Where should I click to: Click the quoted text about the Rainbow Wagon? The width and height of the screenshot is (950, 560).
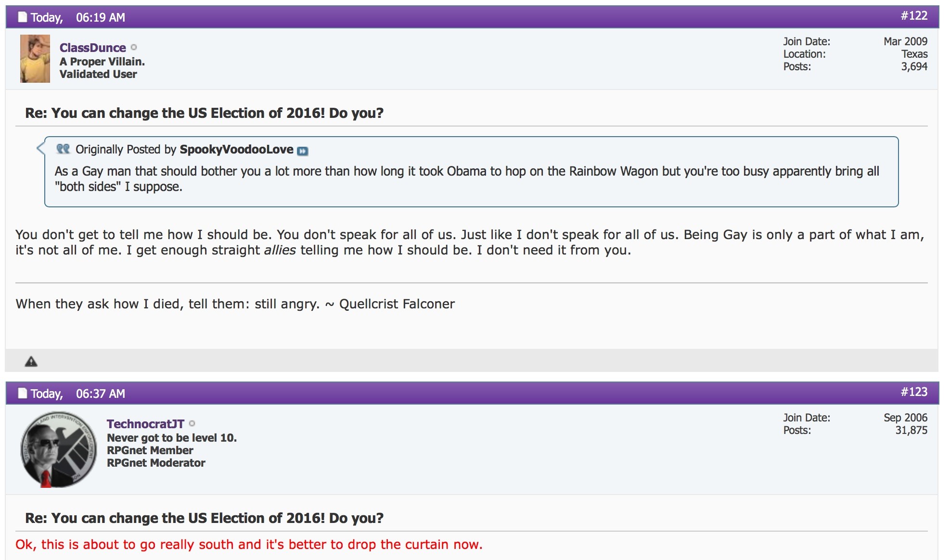coord(467,179)
